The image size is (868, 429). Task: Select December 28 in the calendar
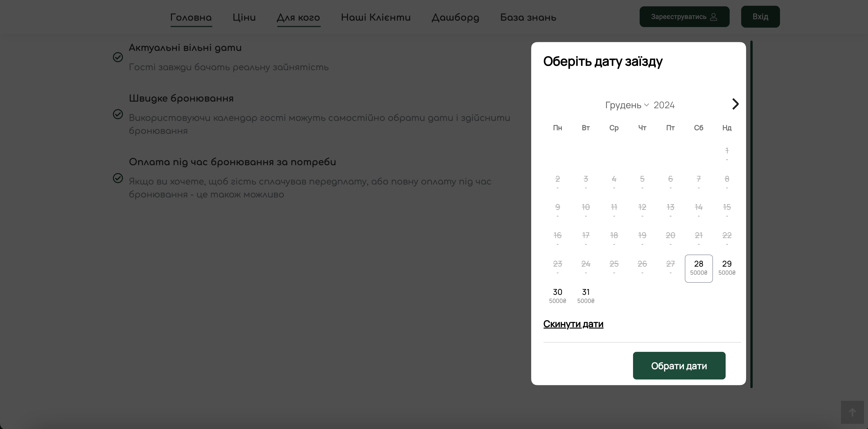[699, 268]
